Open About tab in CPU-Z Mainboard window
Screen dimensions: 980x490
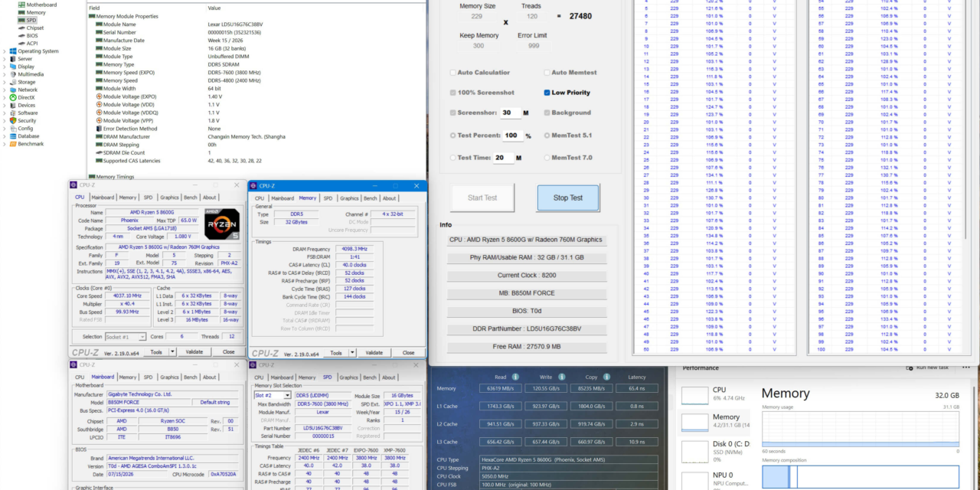pyautogui.click(x=209, y=377)
